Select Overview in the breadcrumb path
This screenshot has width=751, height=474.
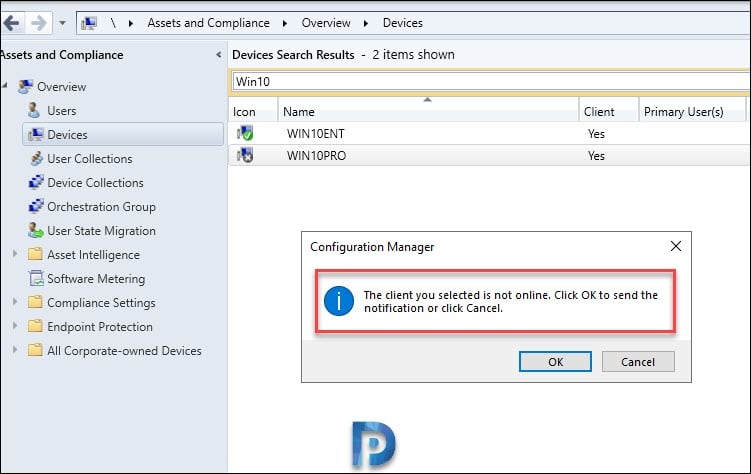tap(326, 23)
